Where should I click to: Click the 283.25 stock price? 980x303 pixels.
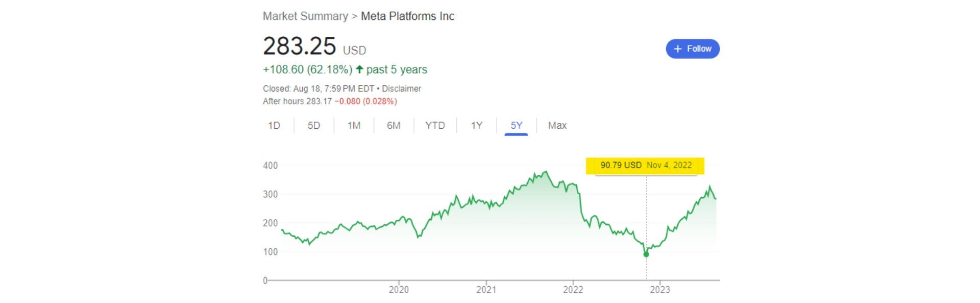pos(299,46)
